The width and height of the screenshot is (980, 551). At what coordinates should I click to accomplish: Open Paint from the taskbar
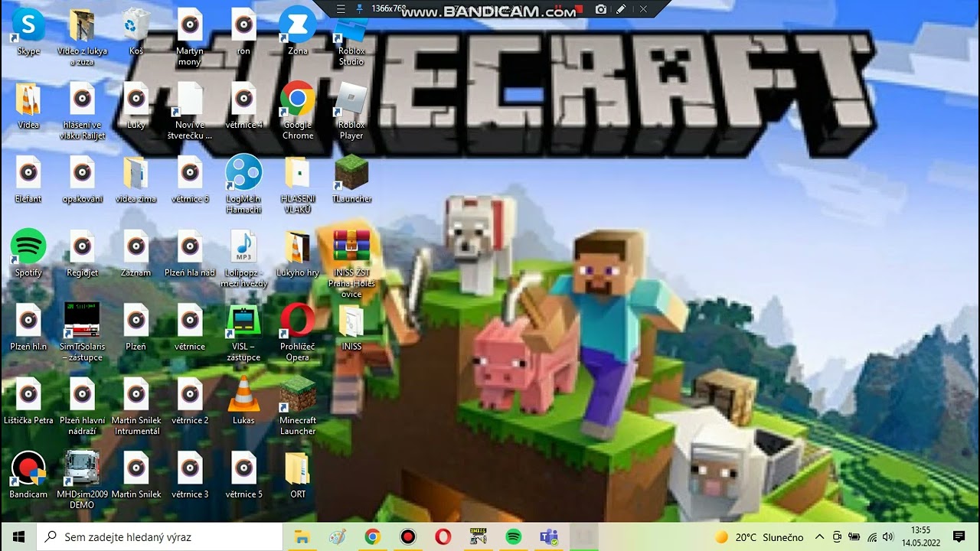tap(338, 536)
